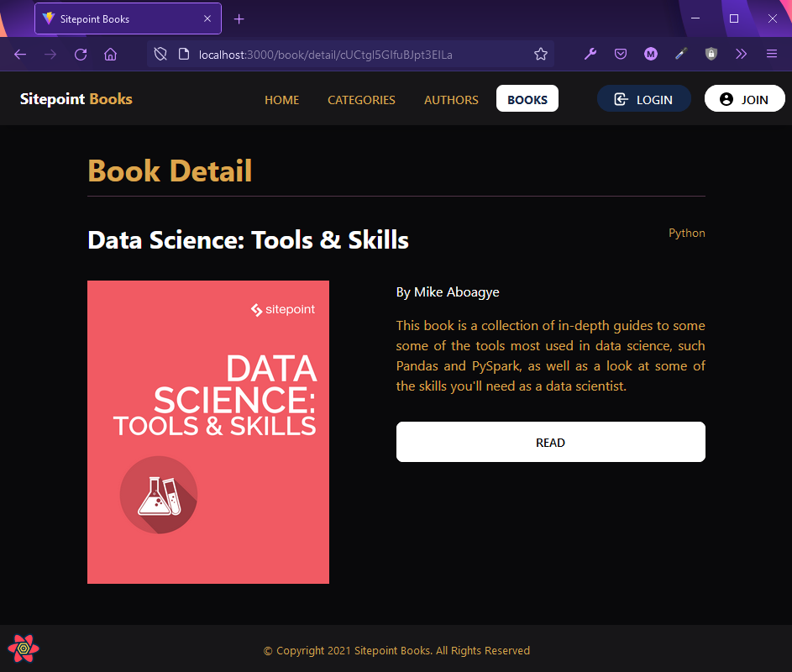Open the Firefox application menu
Image resolution: width=792 pixels, height=672 pixels.
point(772,54)
